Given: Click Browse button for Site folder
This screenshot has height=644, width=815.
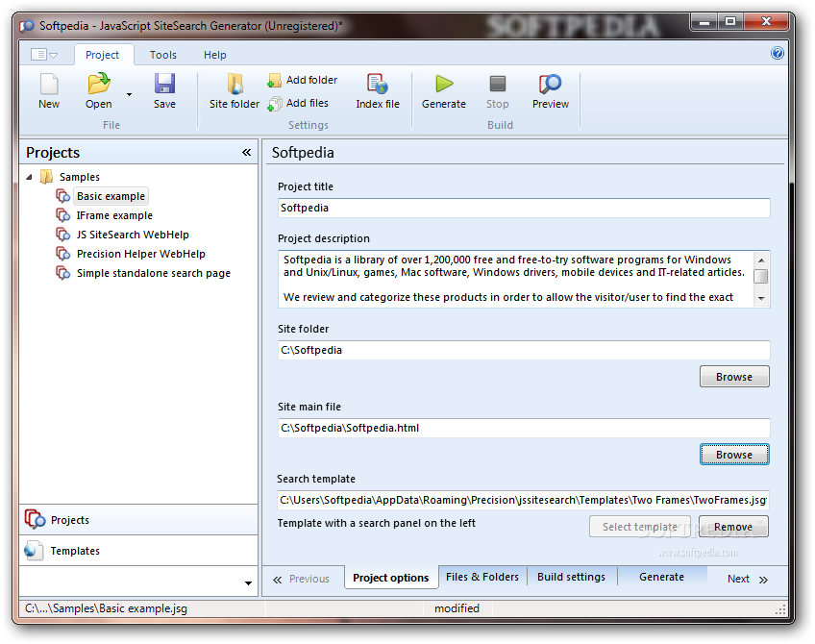Looking at the screenshot, I should point(734,377).
